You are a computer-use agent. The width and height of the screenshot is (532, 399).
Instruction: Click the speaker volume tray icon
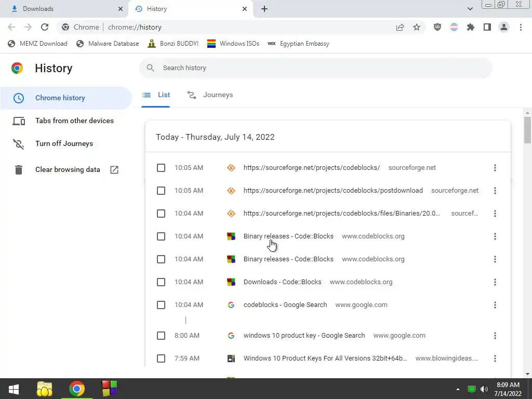pos(484,389)
